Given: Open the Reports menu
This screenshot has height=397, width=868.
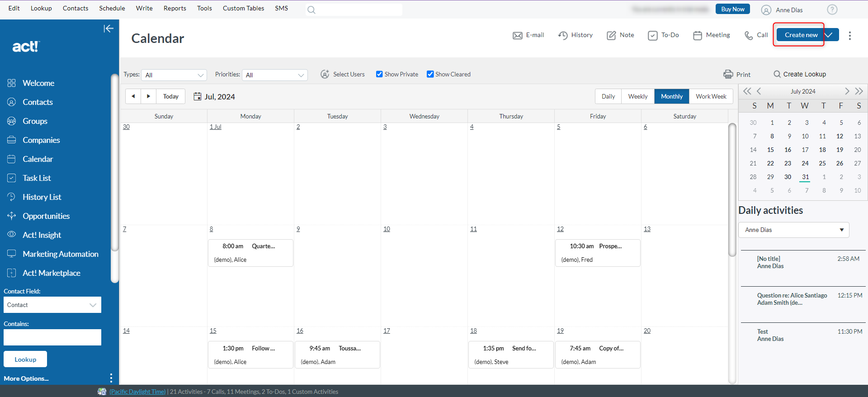Looking at the screenshot, I should click(175, 8).
